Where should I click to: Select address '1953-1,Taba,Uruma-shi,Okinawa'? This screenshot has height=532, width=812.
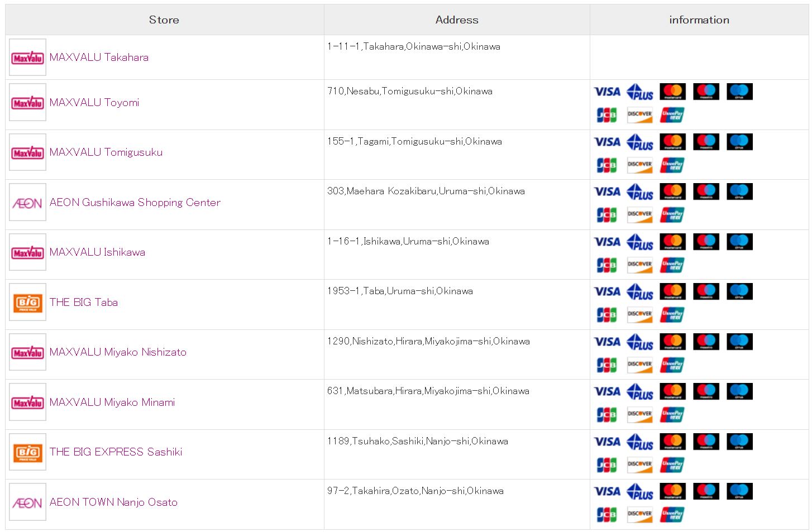400,291
